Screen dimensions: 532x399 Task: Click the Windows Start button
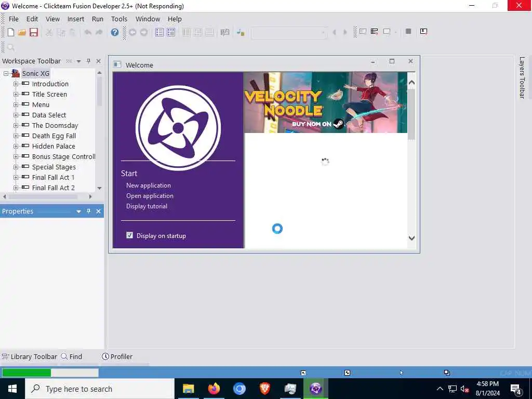pyautogui.click(x=12, y=389)
